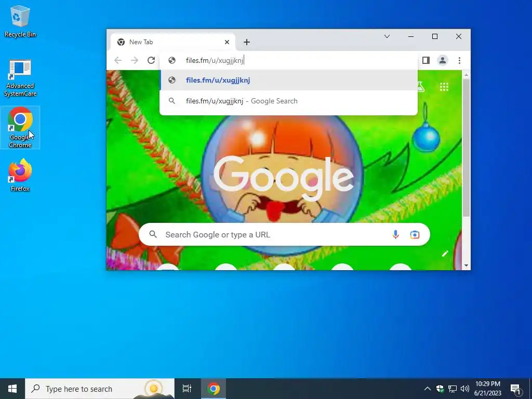Click the Search Google or type a URL box

(284, 234)
